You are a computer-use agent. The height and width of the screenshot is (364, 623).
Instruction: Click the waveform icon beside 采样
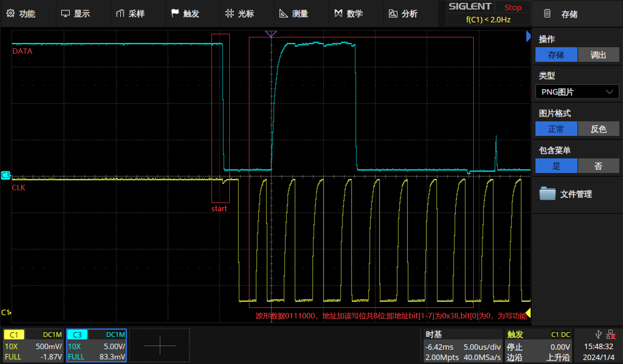tap(120, 14)
